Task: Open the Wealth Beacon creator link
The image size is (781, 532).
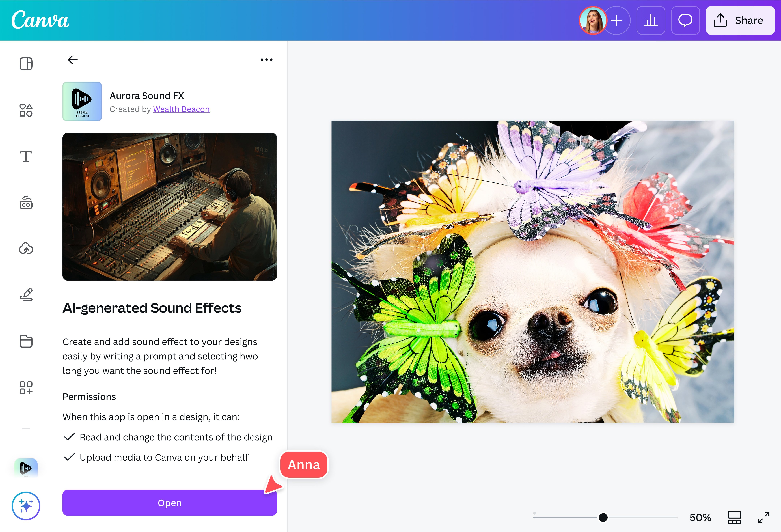Action: [x=181, y=109]
